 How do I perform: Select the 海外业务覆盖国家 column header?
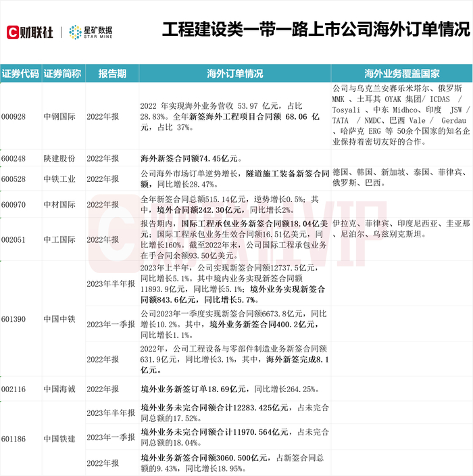coord(401,74)
